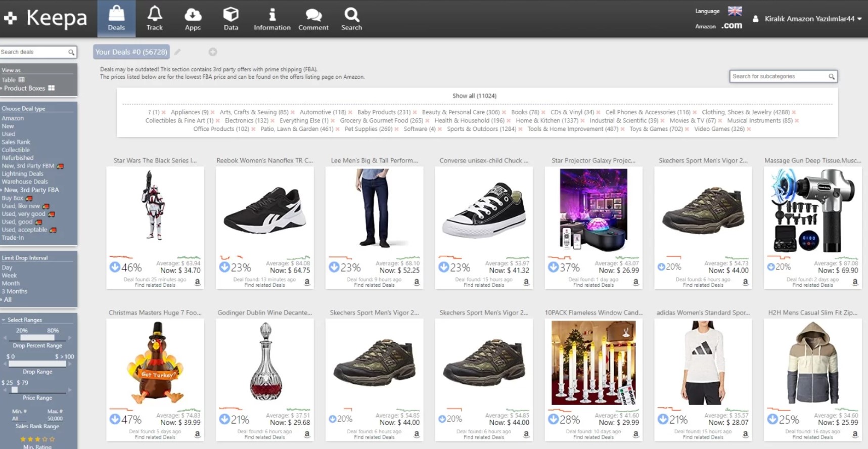Add a new deals tab with plus icon

[213, 52]
